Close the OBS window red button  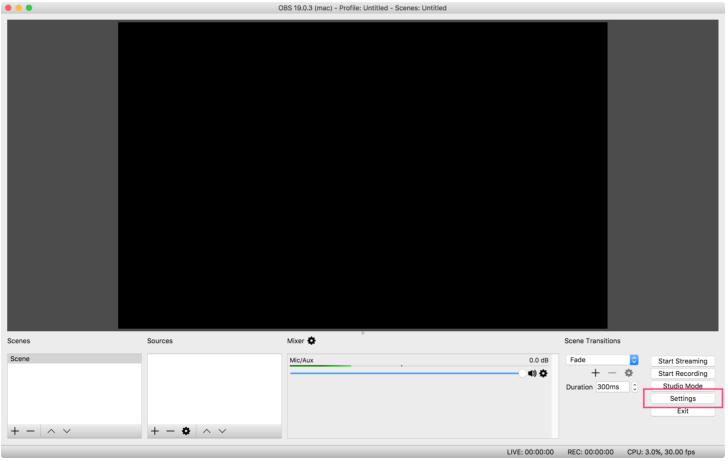[8, 8]
